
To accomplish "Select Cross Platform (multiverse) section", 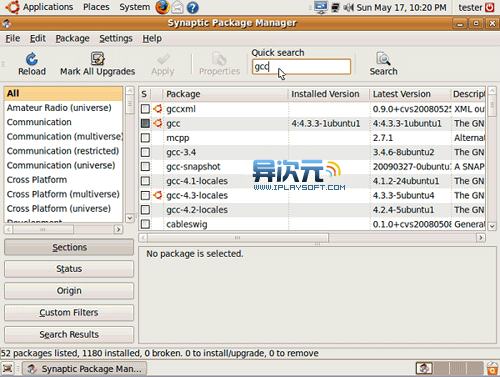I will pos(63,194).
